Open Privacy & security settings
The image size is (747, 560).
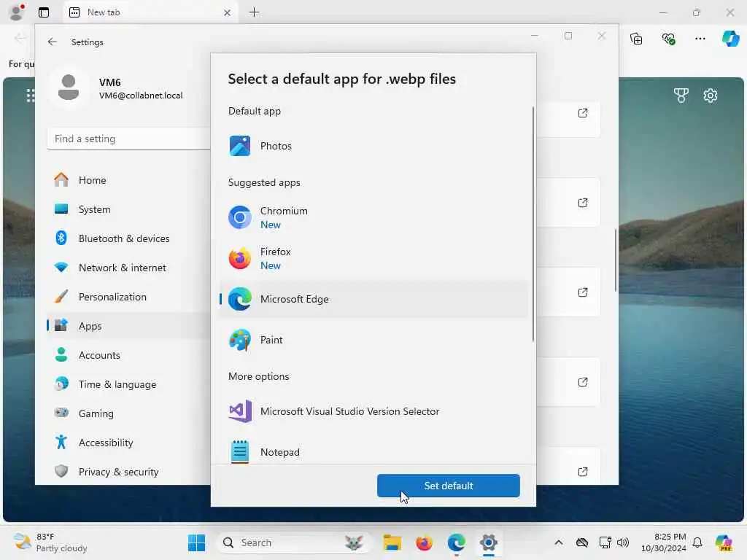(x=128, y=472)
